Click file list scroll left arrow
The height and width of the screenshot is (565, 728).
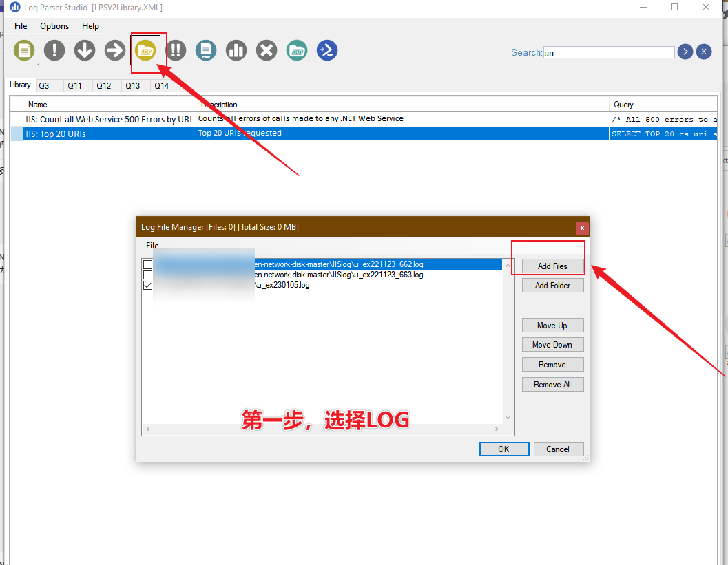(x=148, y=429)
